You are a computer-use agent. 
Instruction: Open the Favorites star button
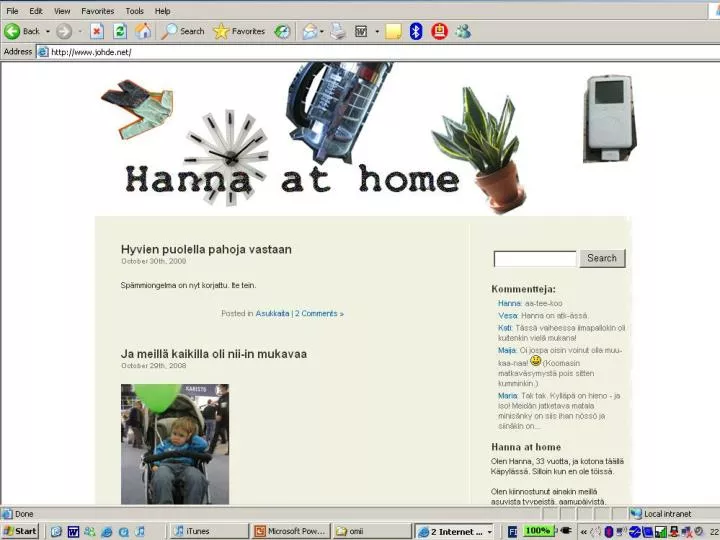coord(239,31)
